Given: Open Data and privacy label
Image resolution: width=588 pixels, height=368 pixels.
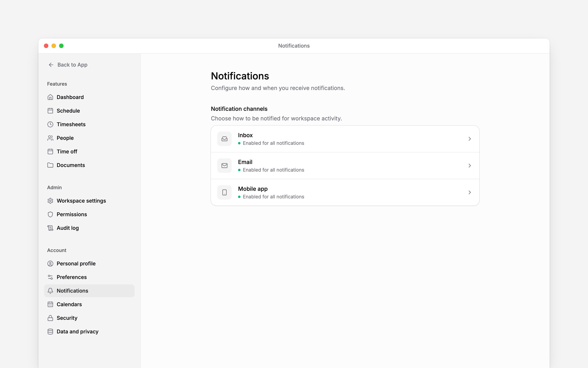Looking at the screenshot, I should pos(77,332).
